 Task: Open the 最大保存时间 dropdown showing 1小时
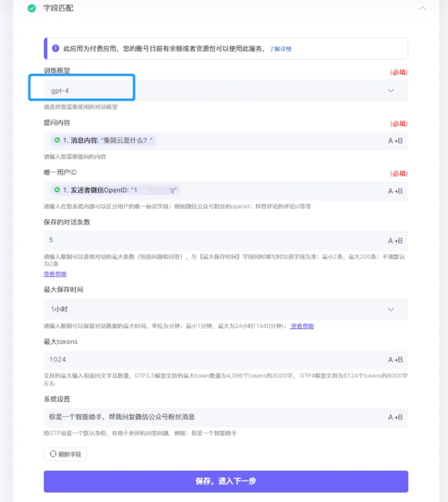(226, 309)
